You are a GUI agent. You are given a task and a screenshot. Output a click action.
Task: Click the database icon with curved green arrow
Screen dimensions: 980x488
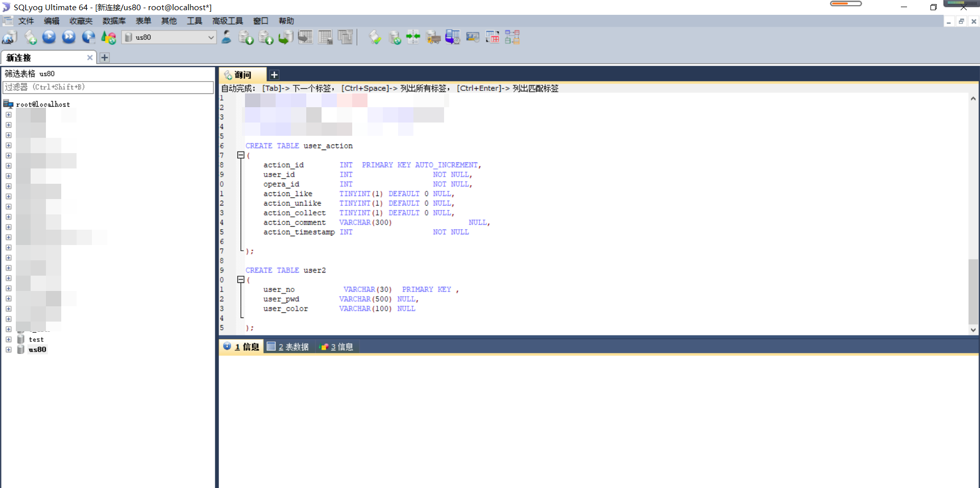click(286, 37)
